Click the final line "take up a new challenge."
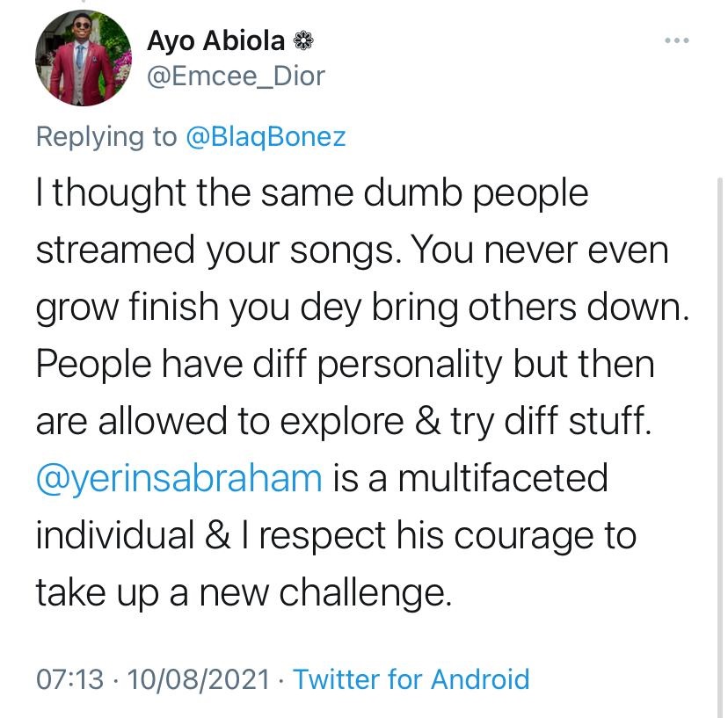 pos(244,593)
